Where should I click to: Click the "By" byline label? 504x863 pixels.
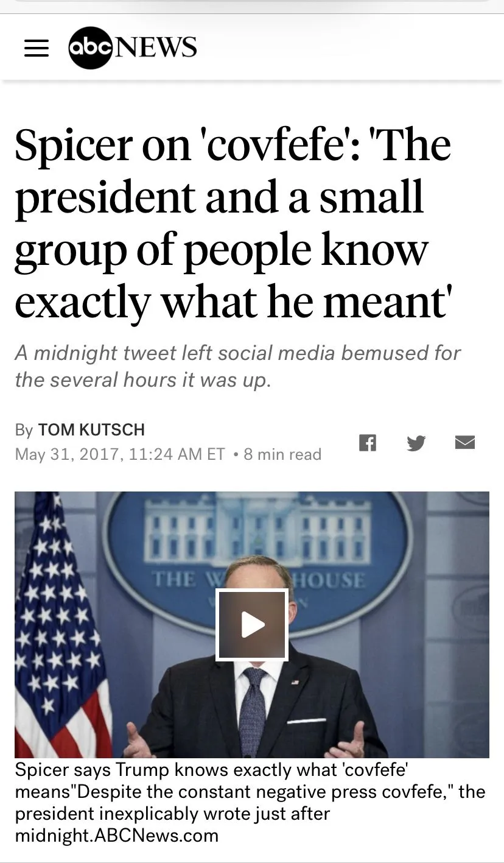coord(24,430)
